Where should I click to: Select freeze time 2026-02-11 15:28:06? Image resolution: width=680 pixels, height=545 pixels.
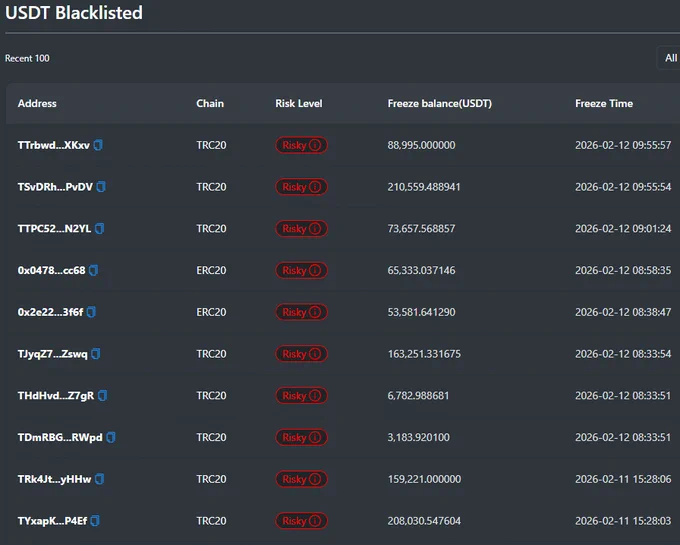623,479
